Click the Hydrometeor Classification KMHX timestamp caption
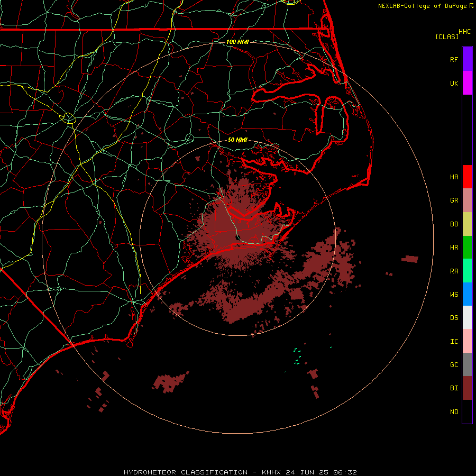Screen dimensions: 476x476 tap(240, 472)
